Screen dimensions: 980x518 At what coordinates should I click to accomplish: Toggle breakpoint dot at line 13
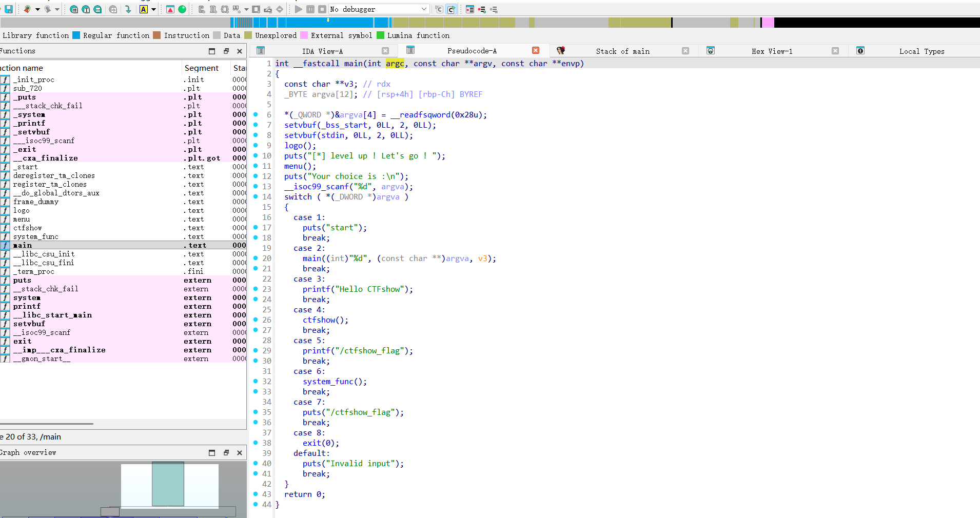point(256,186)
